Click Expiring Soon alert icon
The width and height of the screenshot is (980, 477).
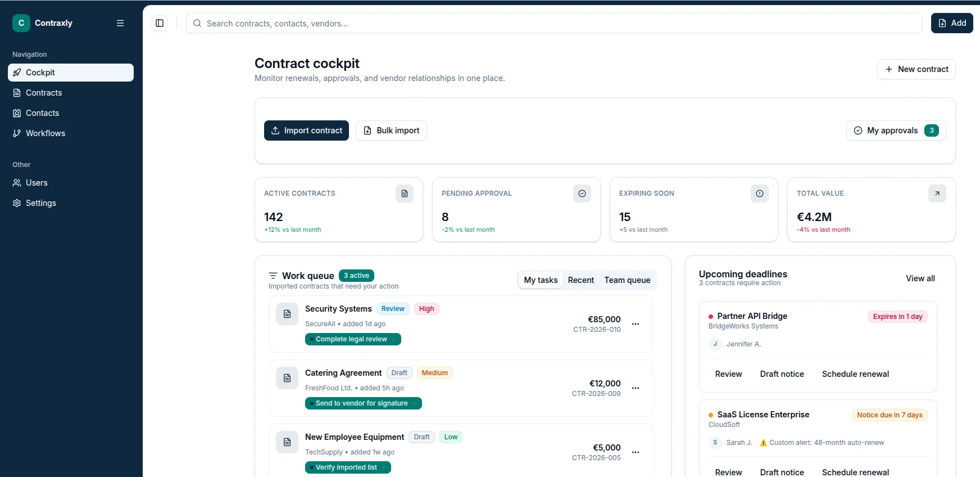760,193
